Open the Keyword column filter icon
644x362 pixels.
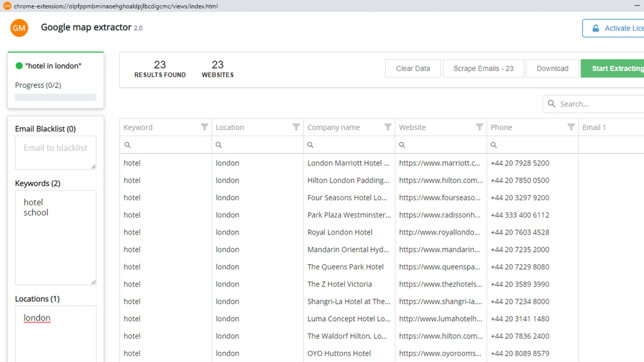coord(204,127)
